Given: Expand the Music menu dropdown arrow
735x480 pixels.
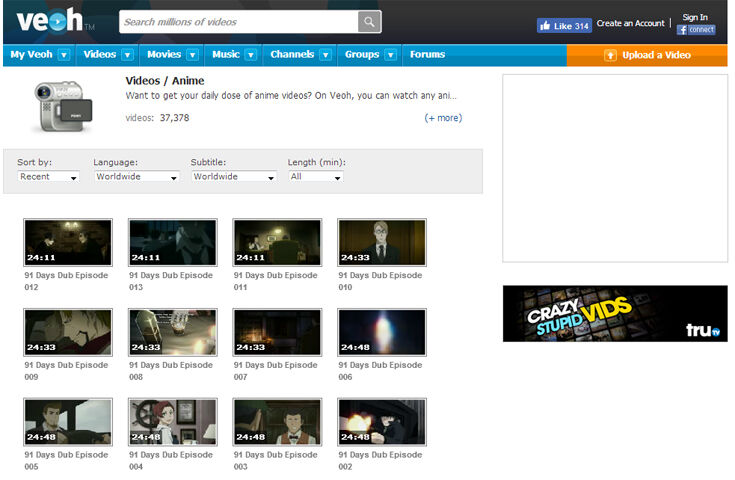Looking at the screenshot, I should [251, 55].
